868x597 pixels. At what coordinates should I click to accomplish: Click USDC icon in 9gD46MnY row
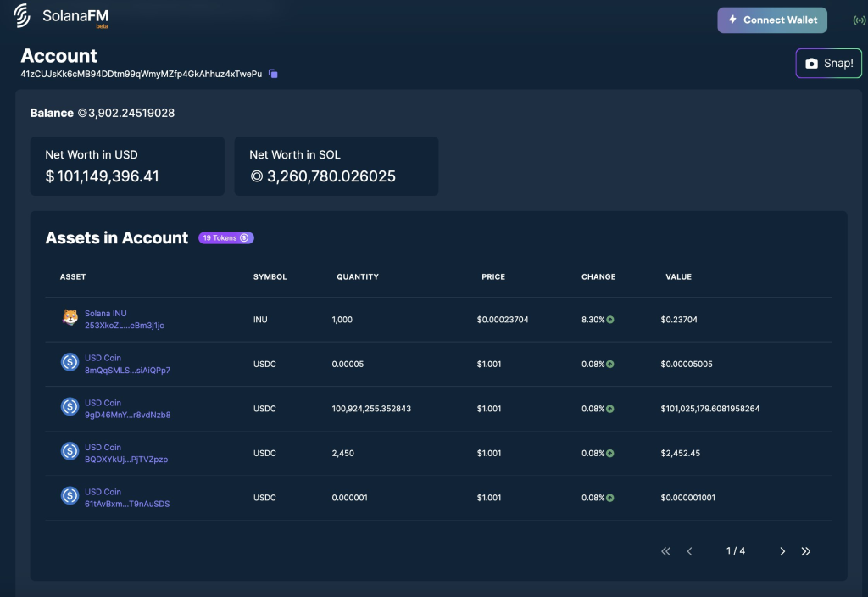tap(70, 407)
